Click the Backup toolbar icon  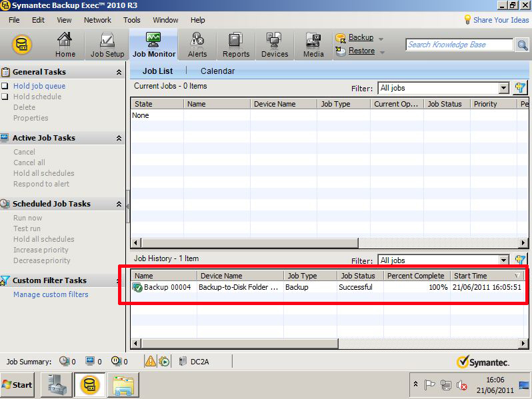340,38
